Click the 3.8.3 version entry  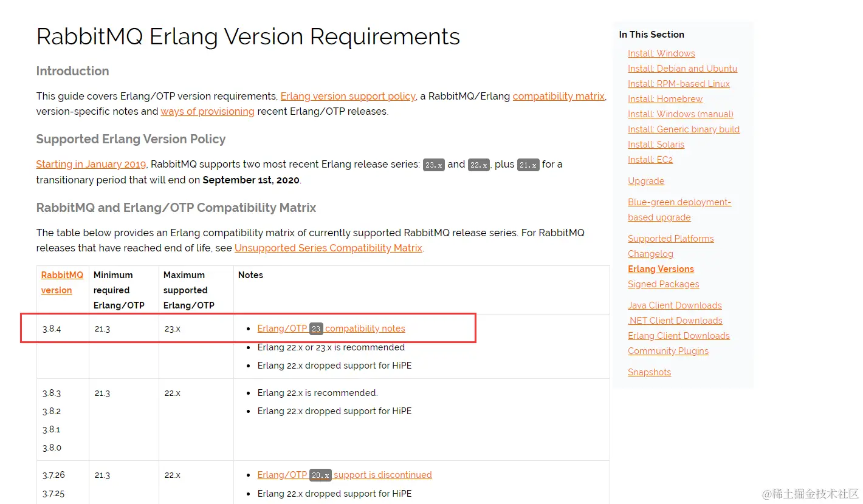[x=52, y=393]
